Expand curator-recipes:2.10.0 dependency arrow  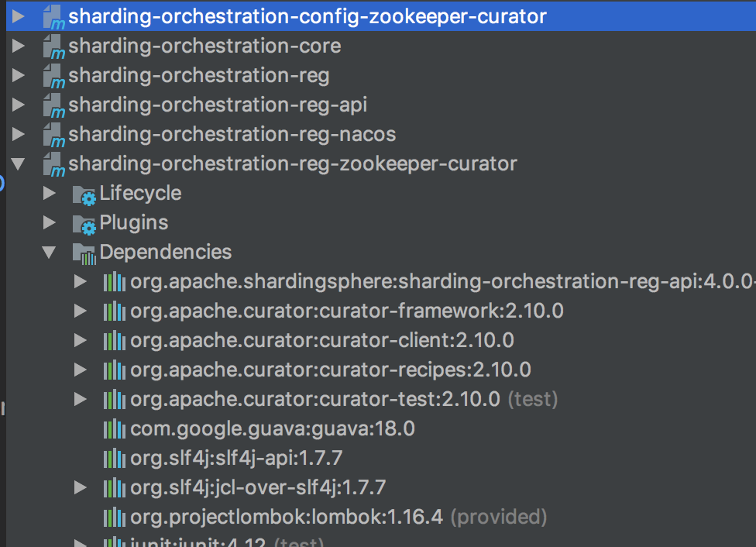[80, 370]
